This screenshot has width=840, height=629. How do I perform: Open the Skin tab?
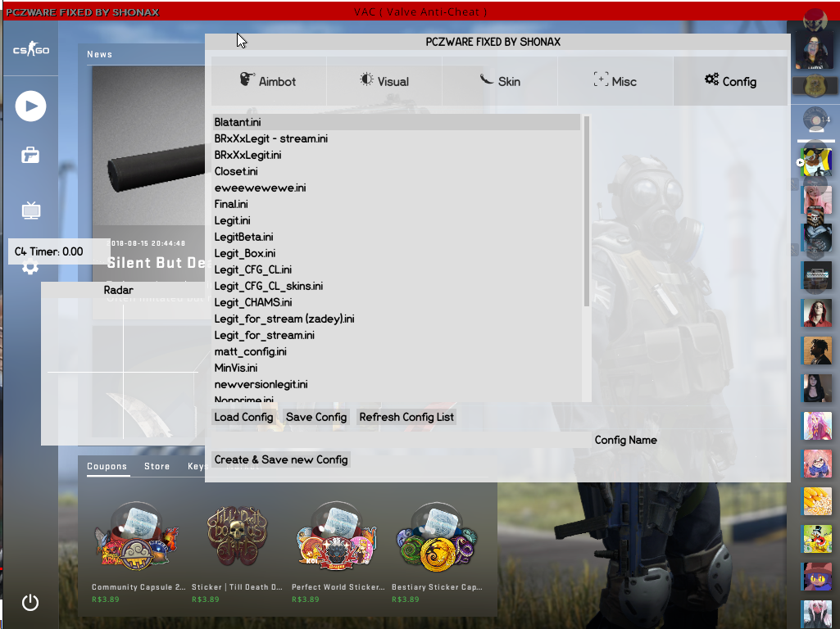(500, 81)
